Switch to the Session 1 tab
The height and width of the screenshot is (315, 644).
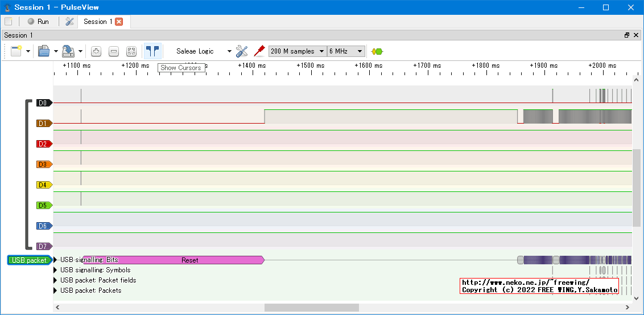(x=97, y=22)
